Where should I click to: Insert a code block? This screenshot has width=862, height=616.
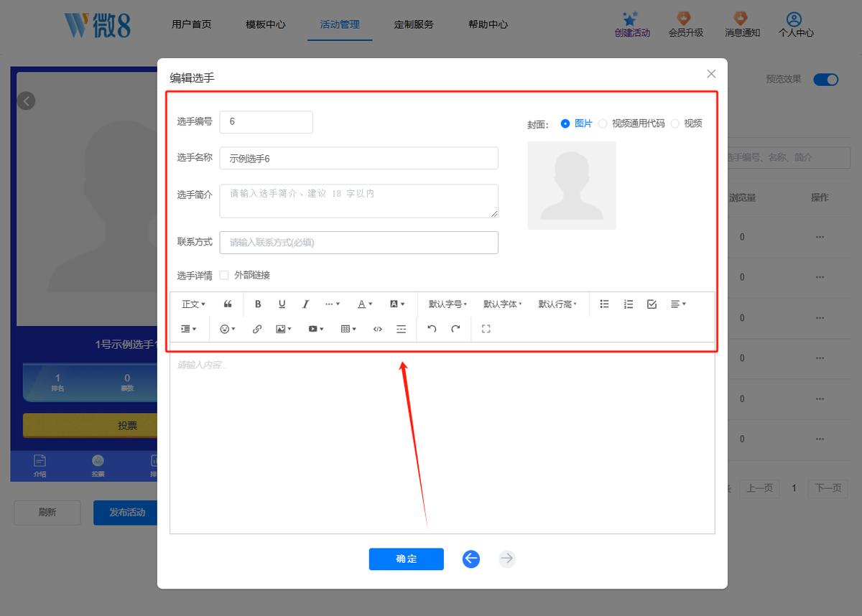377,329
